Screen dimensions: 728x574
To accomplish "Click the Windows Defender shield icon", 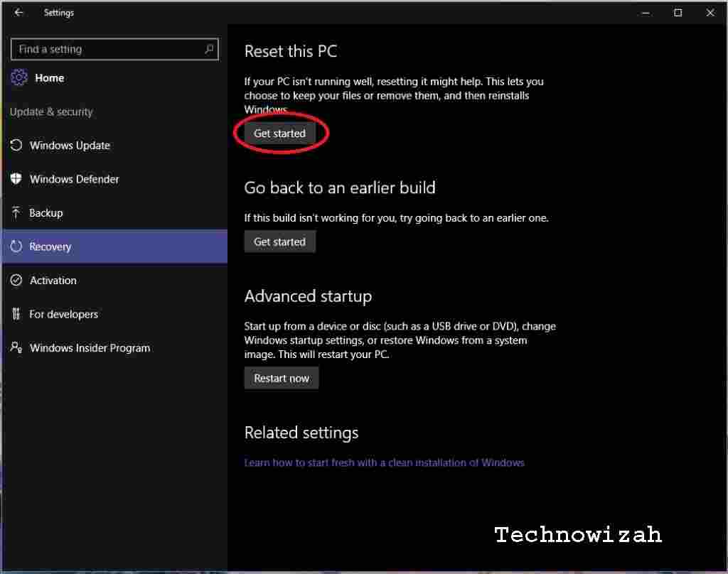I will point(16,179).
